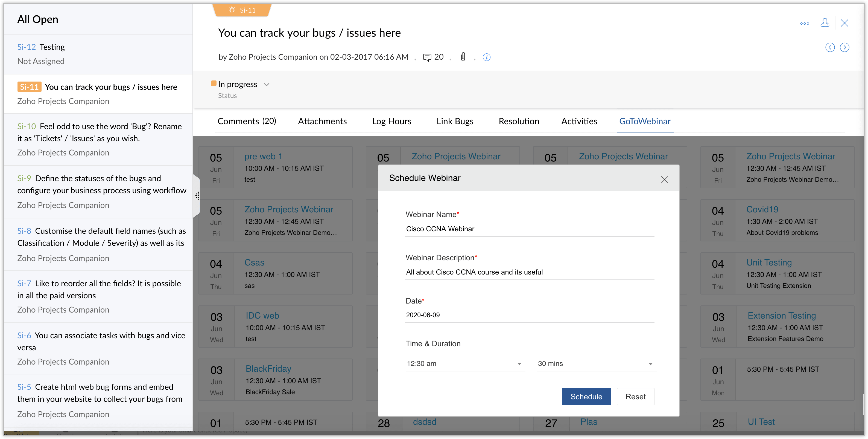Click the Schedule button
The image size is (868, 439).
click(586, 397)
